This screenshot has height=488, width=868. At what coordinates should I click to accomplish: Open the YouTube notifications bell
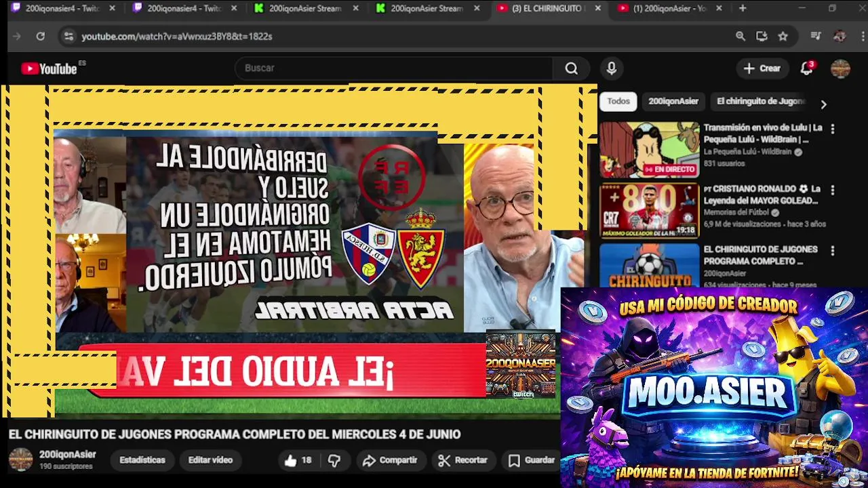click(x=807, y=68)
